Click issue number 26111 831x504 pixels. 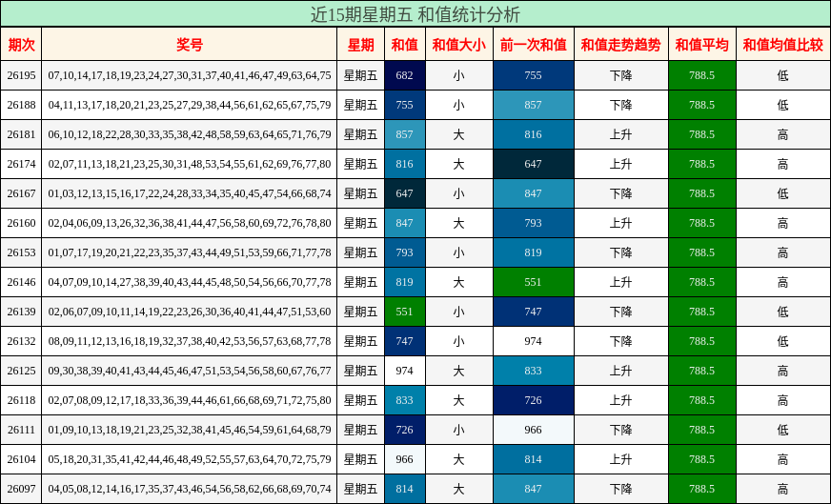21,430
